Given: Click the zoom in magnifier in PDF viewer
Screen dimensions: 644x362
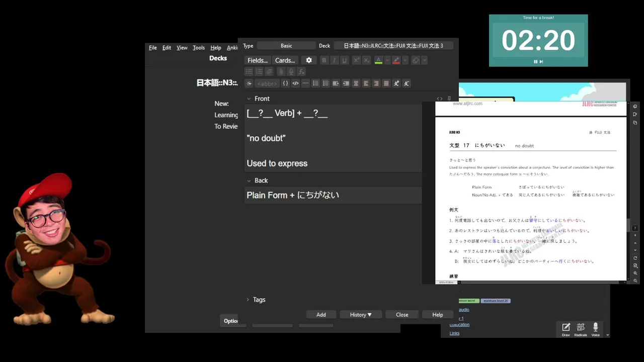Looking at the screenshot, I should click(x=635, y=273).
